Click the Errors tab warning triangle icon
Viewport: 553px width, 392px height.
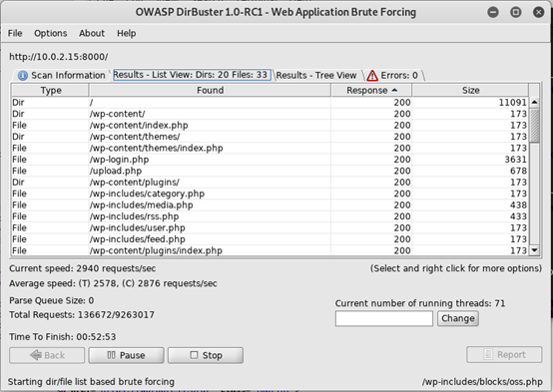point(372,76)
